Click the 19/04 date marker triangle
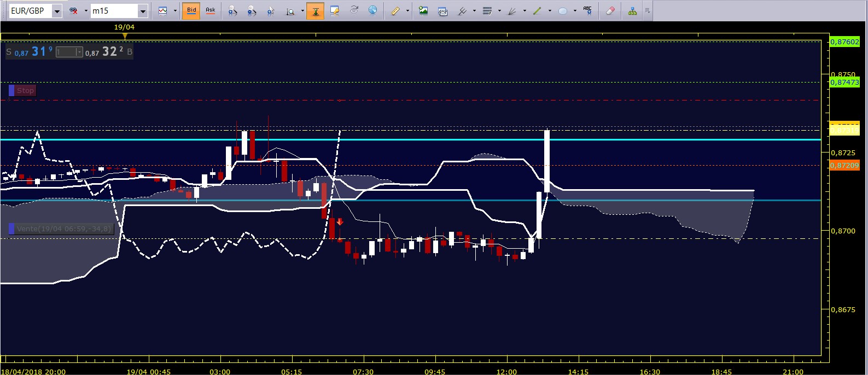This screenshot has width=868, height=375. point(125,36)
